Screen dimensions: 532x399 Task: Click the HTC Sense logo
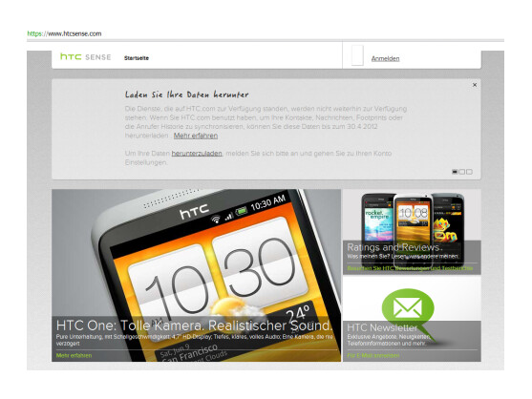pyautogui.click(x=86, y=57)
